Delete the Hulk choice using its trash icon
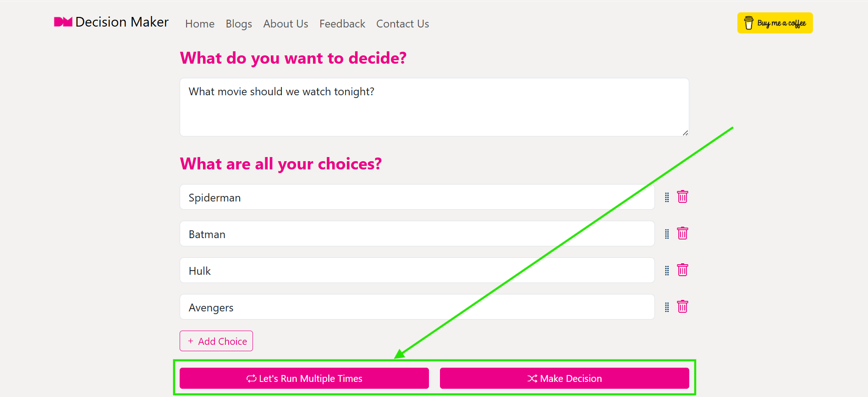 pyautogui.click(x=682, y=270)
